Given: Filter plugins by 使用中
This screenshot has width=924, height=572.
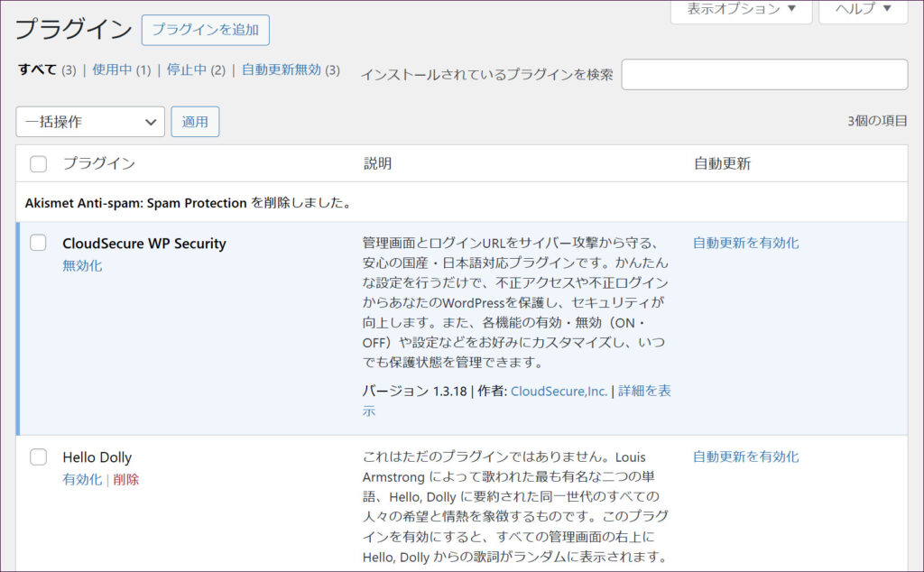Looking at the screenshot, I should [113, 69].
